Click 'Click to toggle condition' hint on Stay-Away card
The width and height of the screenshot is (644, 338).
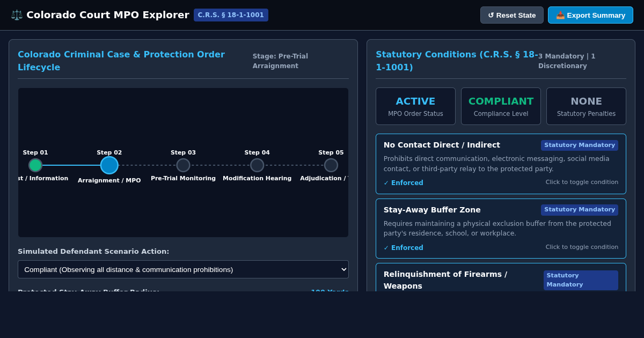tap(582, 247)
